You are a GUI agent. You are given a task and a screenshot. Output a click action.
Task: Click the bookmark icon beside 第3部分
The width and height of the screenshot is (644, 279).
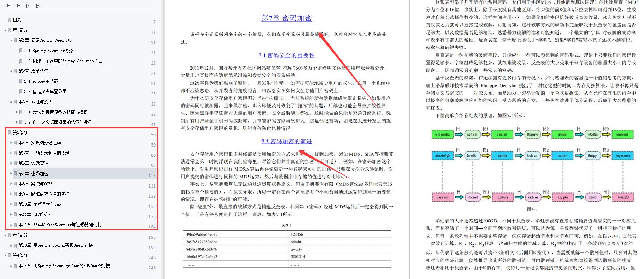(10, 235)
